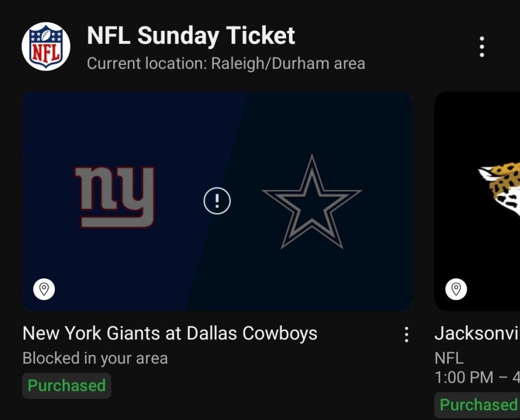Select the Jacksonville game title
Screen dimensions: 520x420
pos(477,334)
